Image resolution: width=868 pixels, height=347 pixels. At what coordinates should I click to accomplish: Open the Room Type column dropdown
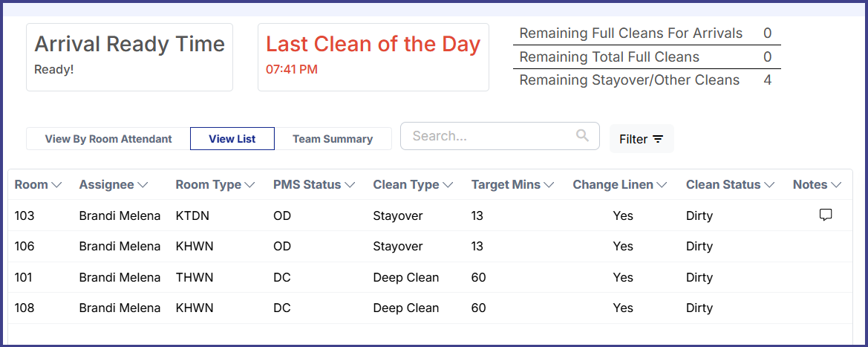(249, 185)
